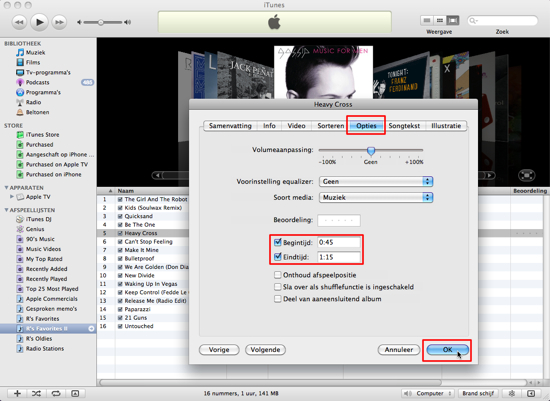Click the Eindtijd time field

coord(338,257)
